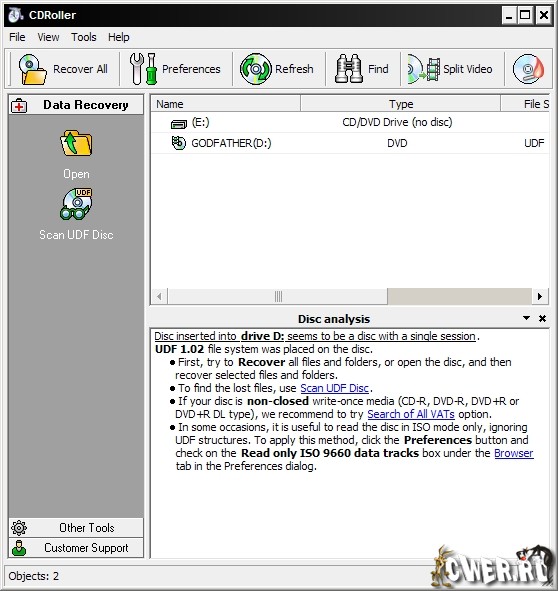Follow the Scan UDF Disc link

click(x=334, y=388)
